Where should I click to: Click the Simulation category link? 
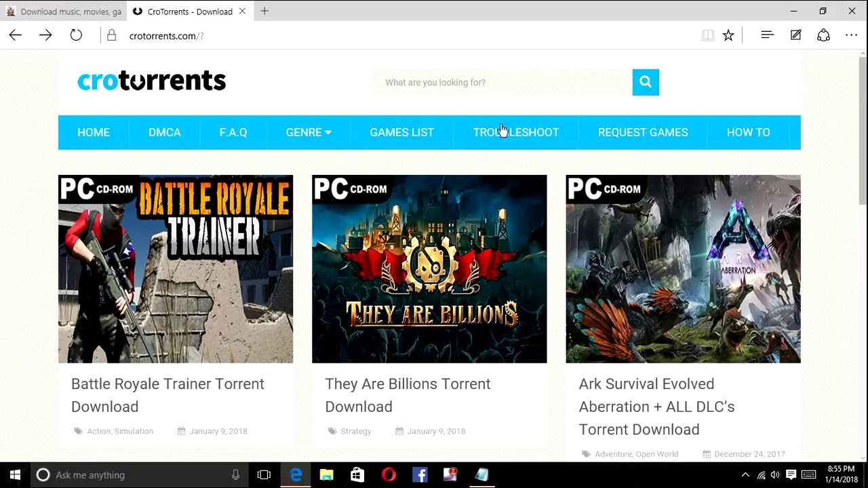coord(134,431)
